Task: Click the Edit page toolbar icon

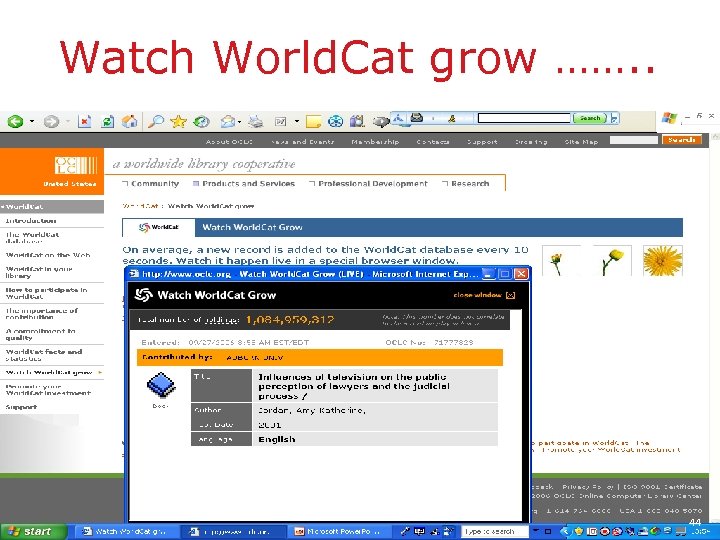Action: 281,122
